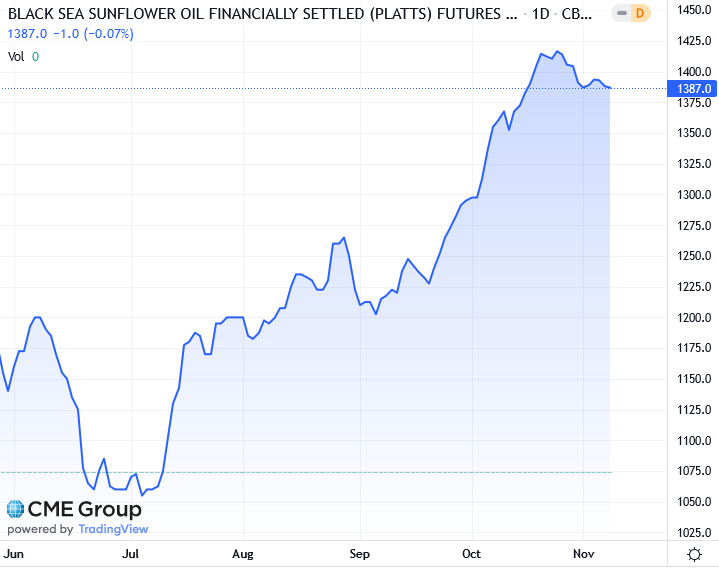Click the Oct label on time axis
This screenshot has height=577, width=719.
pos(472,553)
